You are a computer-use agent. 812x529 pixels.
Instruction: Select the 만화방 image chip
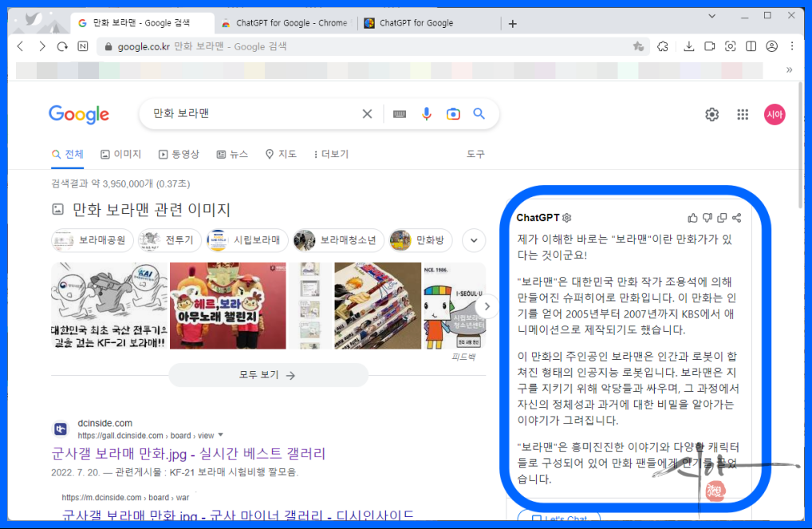[x=420, y=240]
